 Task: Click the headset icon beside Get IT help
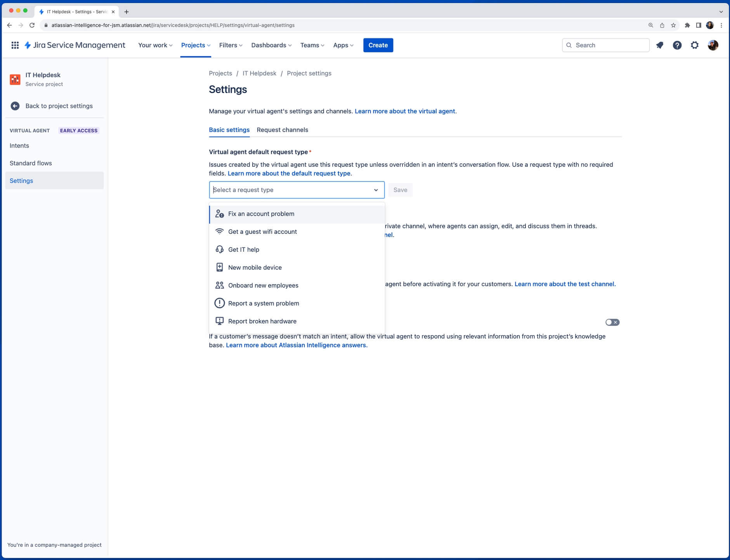219,249
